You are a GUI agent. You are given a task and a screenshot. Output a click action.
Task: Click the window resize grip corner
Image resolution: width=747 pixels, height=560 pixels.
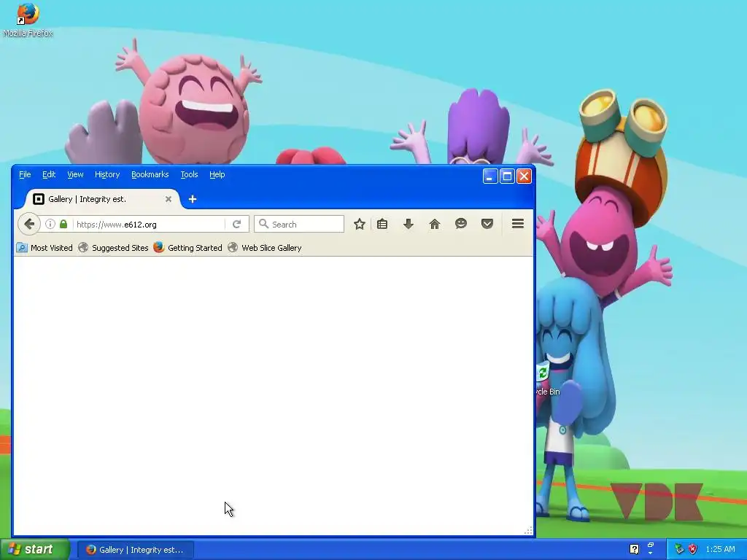[528, 531]
